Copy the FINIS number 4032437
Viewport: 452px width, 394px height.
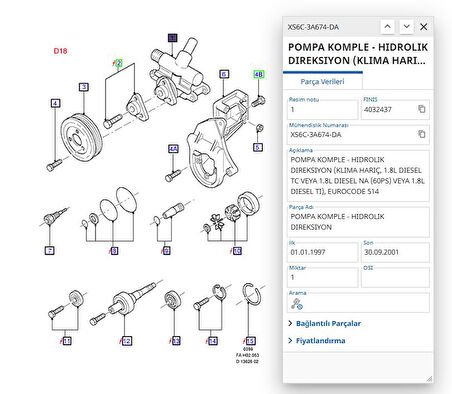(x=422, y=109)
